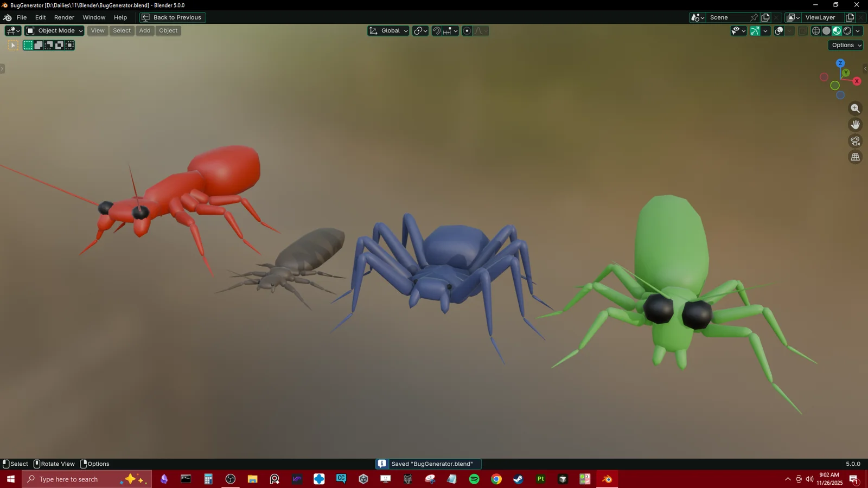Toggle X-Ray mode in the header
The height and width of the screenshot is (488, 868).
tap(778, 31)
